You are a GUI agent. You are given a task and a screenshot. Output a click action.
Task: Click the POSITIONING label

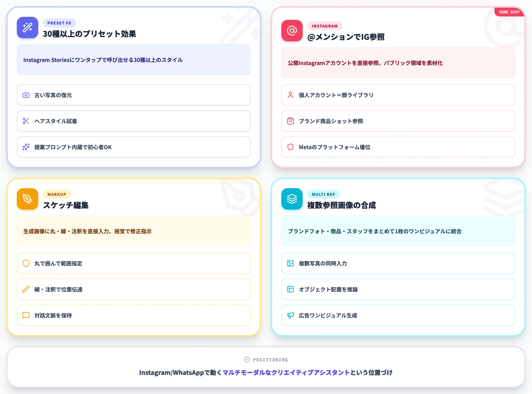coord(270,360)
